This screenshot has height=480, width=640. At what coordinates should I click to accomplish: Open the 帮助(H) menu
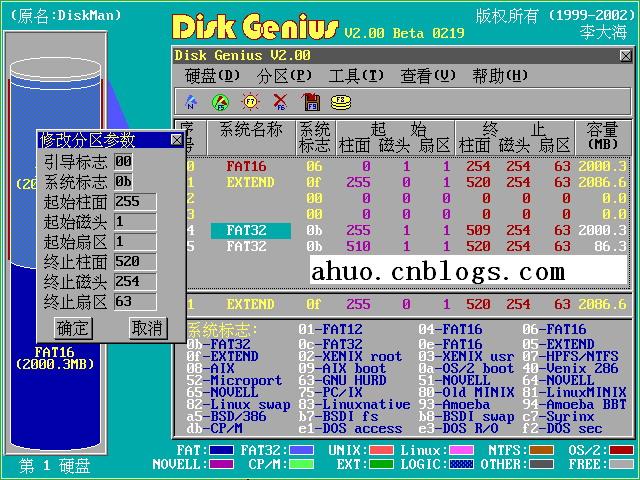(500, 76)
